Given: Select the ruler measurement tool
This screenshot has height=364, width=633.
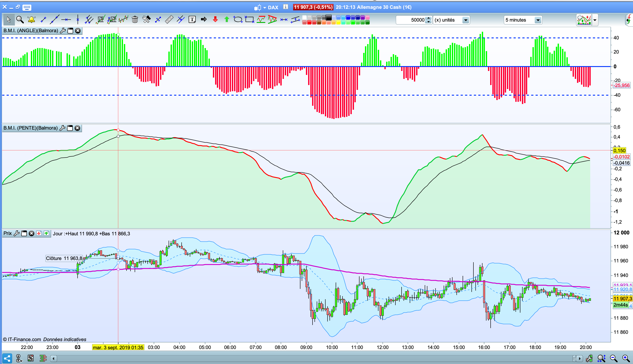Looking at the screenshot, I should tap(169, 19).
